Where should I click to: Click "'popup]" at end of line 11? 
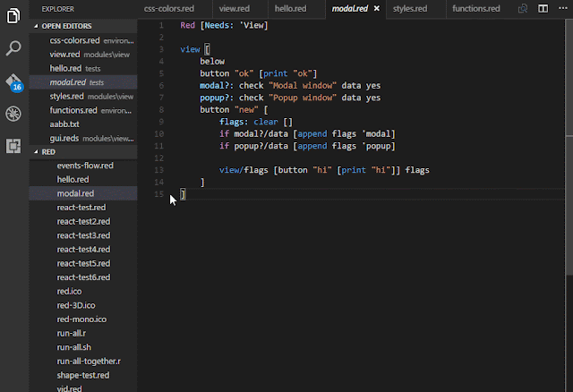[378, 146]
